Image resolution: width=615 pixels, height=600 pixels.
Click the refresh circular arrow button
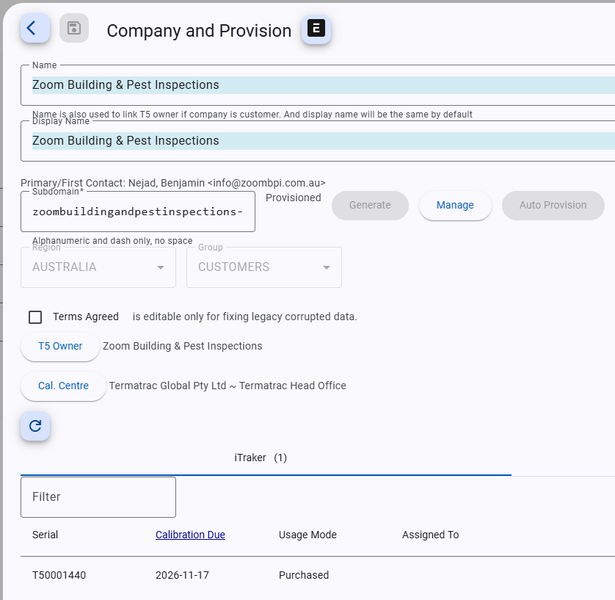click(x=35, y=426)
